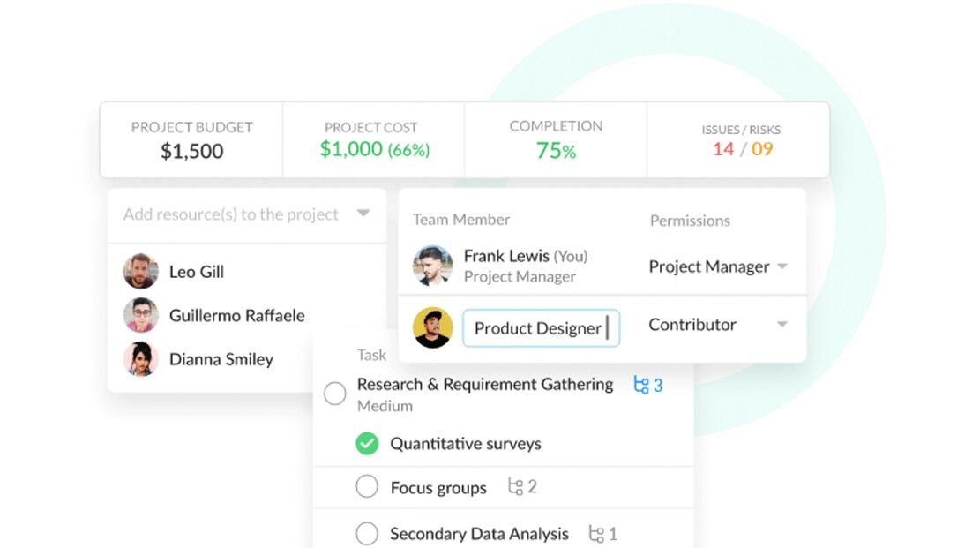This screenshot has height=548, width=980.
Task: Select Leo Gill's avatar photo
Action: [x=138, y=272]
